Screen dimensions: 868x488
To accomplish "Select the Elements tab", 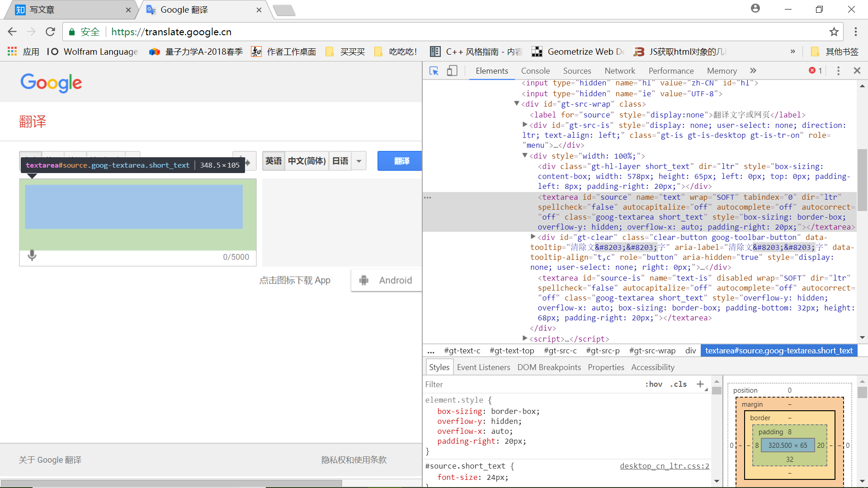I will pos(492,71).
